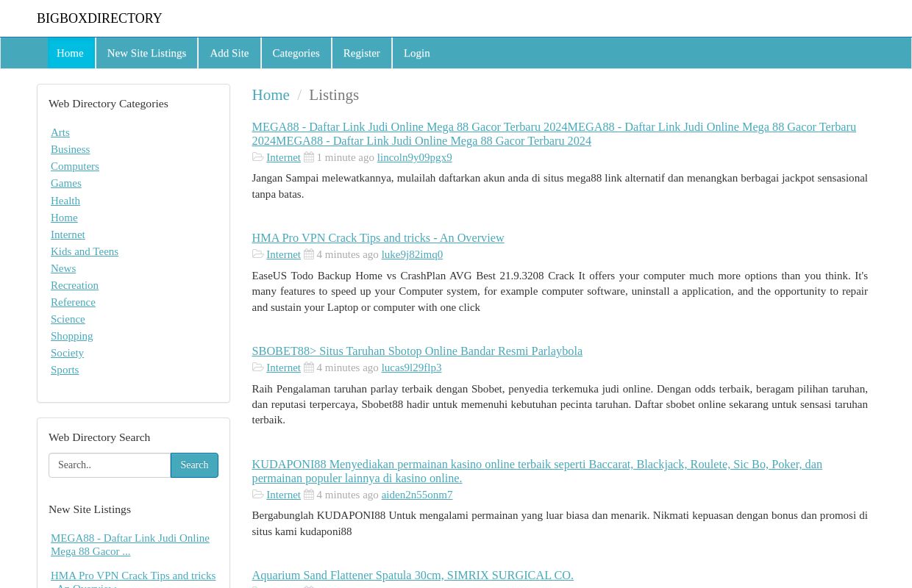
Task: Open the Internet category in the sidebar
Action: [68, 234]
